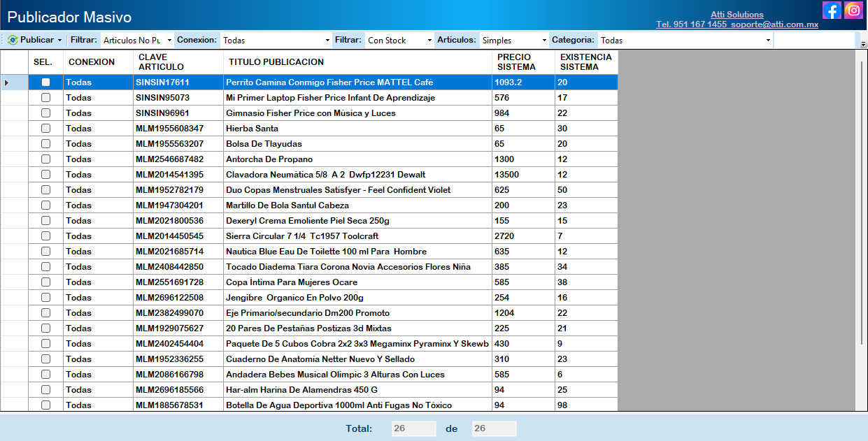Select the checkbox for Hierba Santa row
The width and height of the screenshot is (868, 441).
[45, 129]
